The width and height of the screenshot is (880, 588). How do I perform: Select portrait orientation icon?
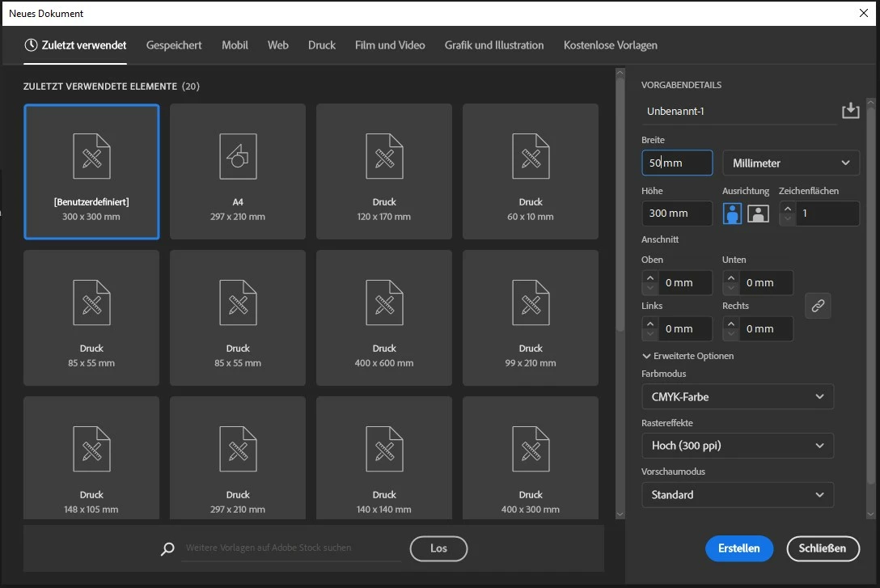point(732,214)
